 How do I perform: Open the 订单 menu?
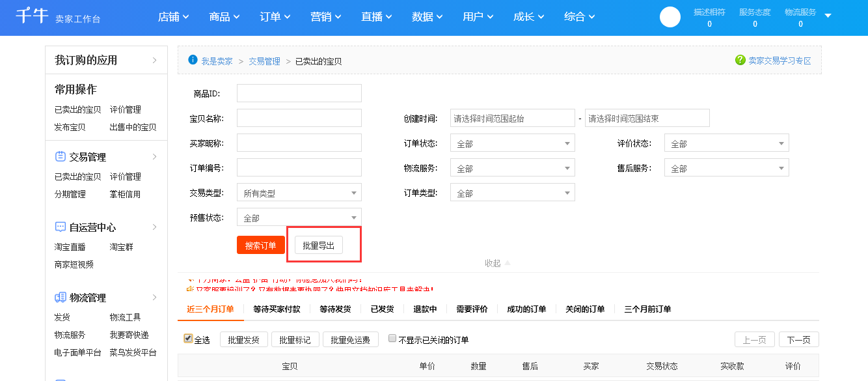coord(275,16)
